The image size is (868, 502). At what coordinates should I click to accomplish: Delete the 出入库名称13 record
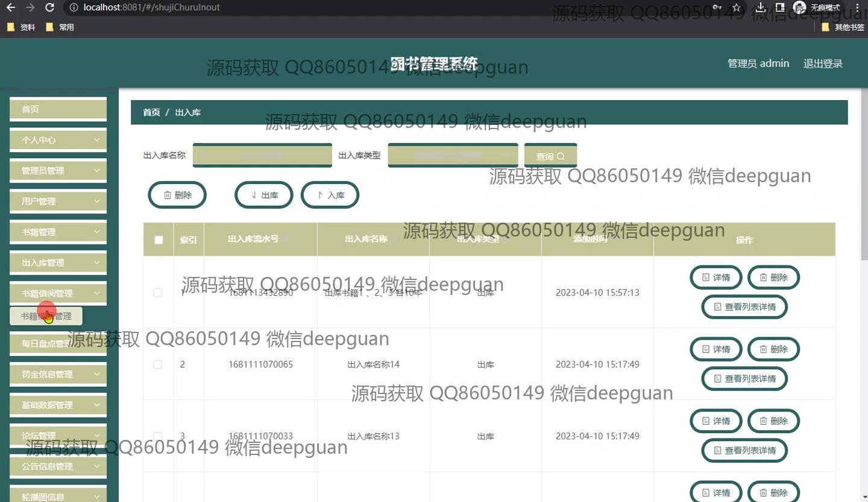pyautogui.click(x=773, y=421)
